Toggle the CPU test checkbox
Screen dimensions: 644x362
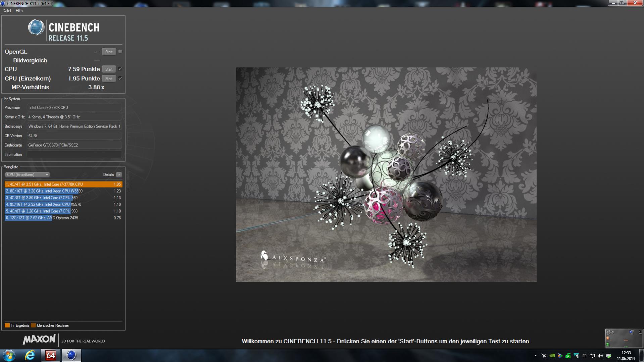[x=120, y=69]
